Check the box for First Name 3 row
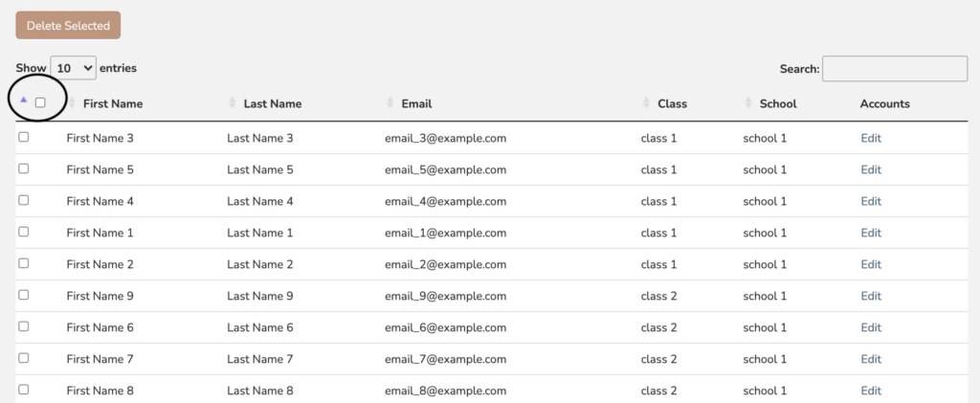This screenshot has height=403, width=980. [24, 137]
